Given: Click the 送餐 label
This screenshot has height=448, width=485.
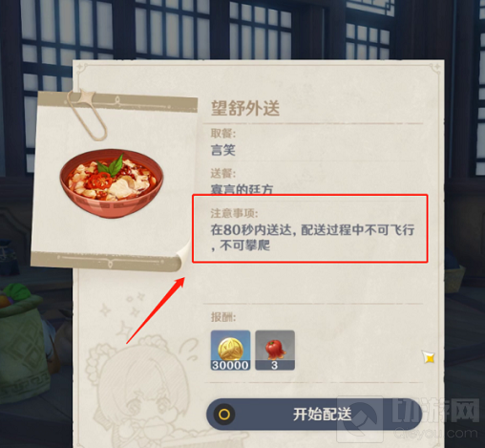Looking at the screenshot, I should (223, 174).
